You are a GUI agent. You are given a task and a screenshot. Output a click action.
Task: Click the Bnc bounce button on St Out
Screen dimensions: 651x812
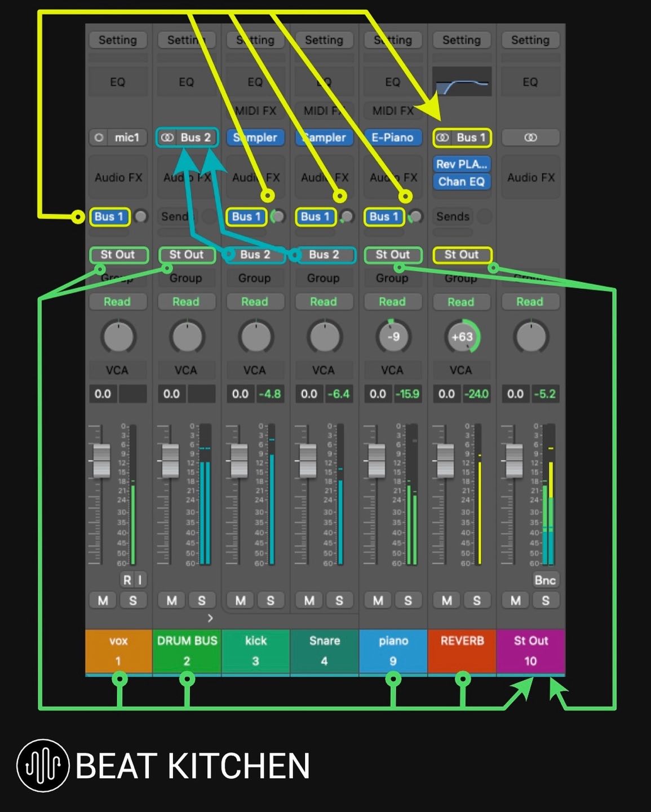click(545, 580)
